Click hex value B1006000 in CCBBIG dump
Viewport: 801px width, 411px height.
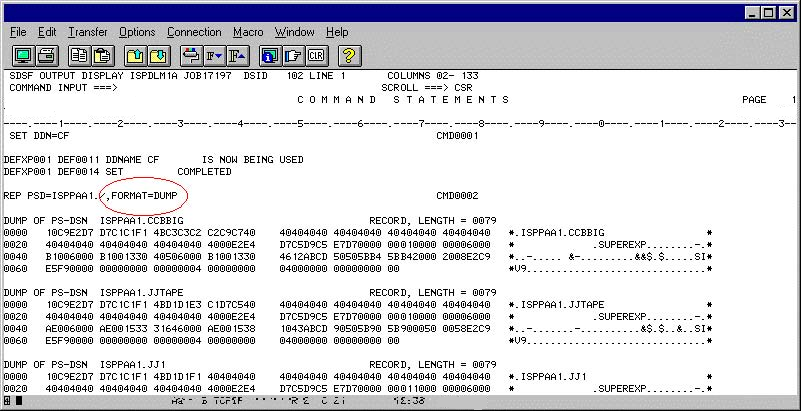tap(69, 257)
